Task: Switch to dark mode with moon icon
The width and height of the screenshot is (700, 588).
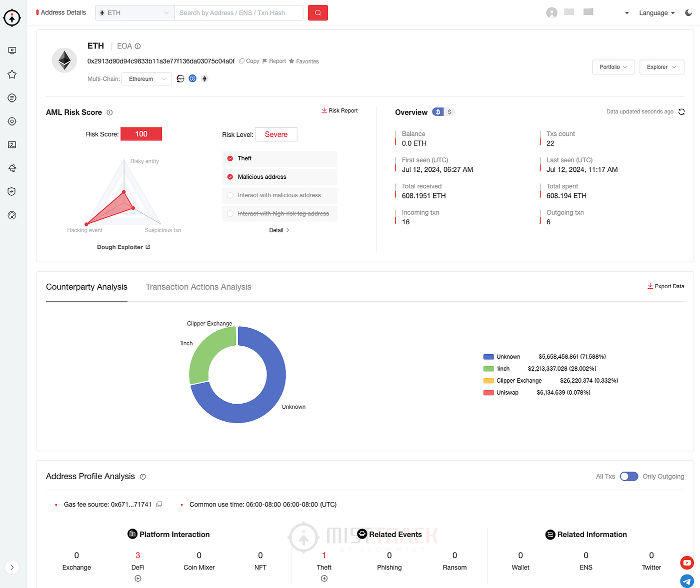Action: point(688,12)
